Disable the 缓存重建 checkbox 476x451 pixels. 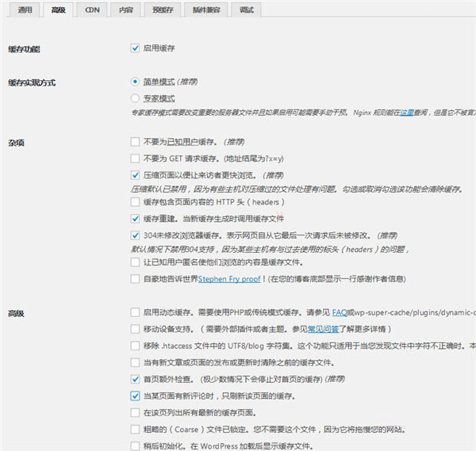[135, 218]
